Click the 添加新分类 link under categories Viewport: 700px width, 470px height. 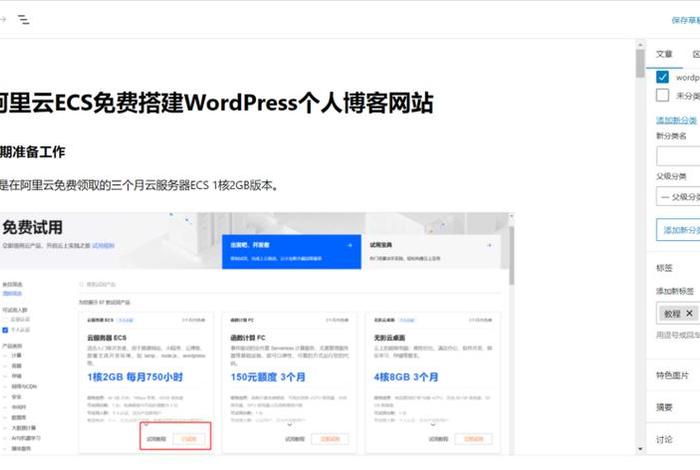[x=676, y=120]
